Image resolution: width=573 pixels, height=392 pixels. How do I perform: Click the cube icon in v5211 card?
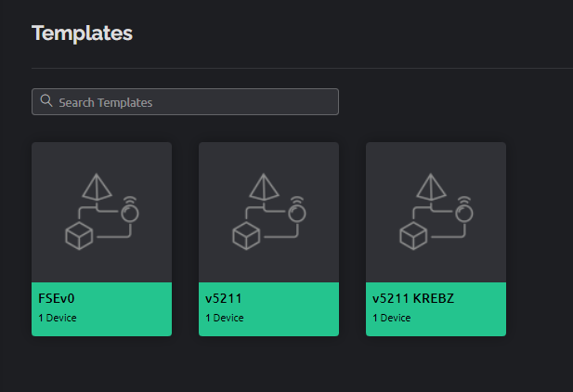click(x=246, y=236)
